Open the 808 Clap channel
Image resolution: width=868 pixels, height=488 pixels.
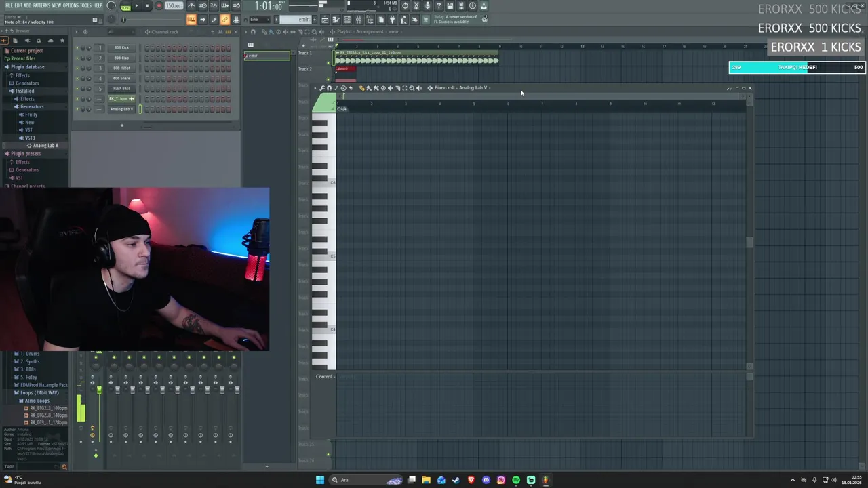121,58
